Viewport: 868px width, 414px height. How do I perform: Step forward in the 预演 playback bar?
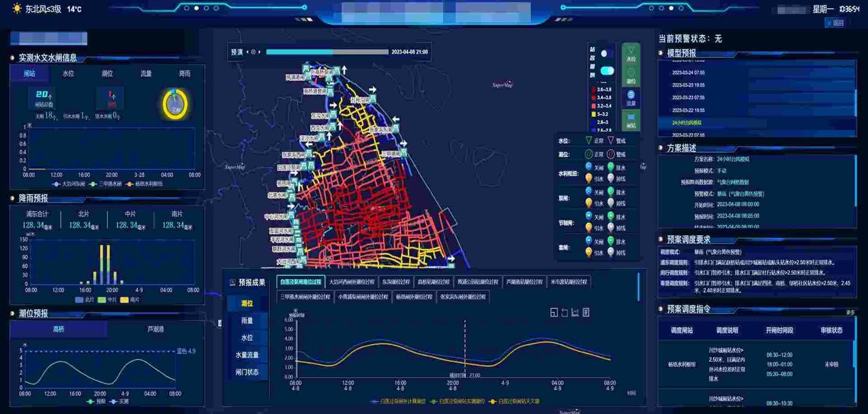point(260,52)
